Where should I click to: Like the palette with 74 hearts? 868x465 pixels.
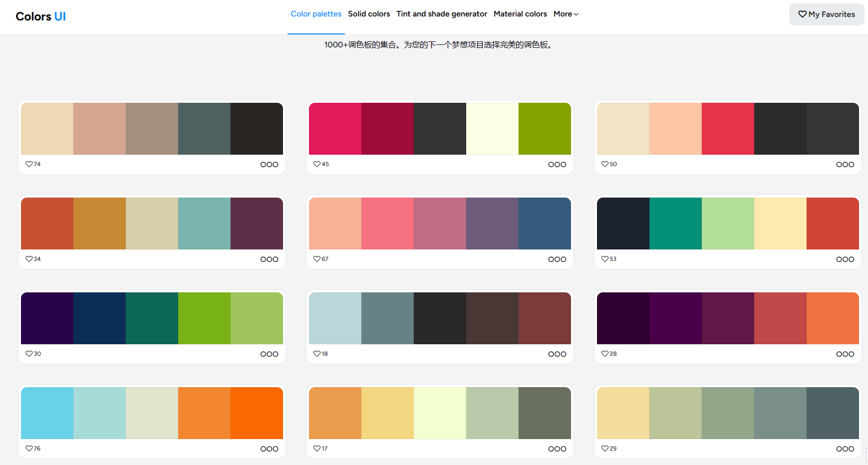29,164
